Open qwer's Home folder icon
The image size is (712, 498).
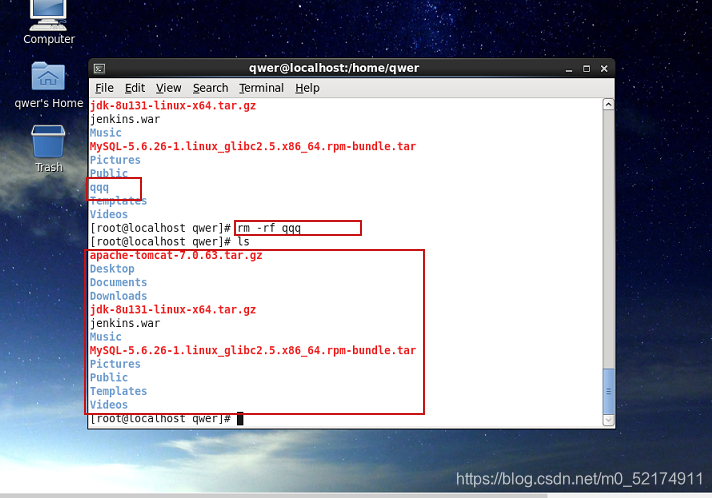[x=49, y=85]
